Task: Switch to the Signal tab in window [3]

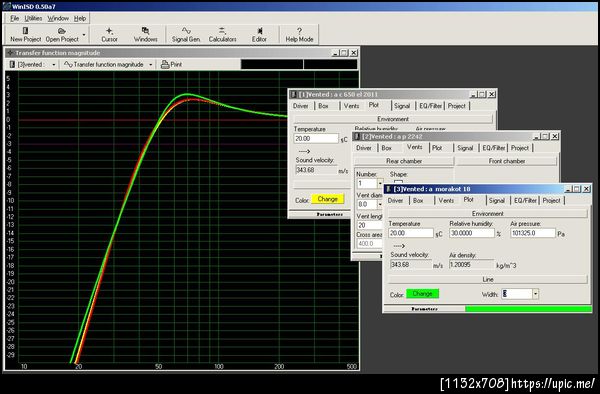Action: [x=496, y=200]
